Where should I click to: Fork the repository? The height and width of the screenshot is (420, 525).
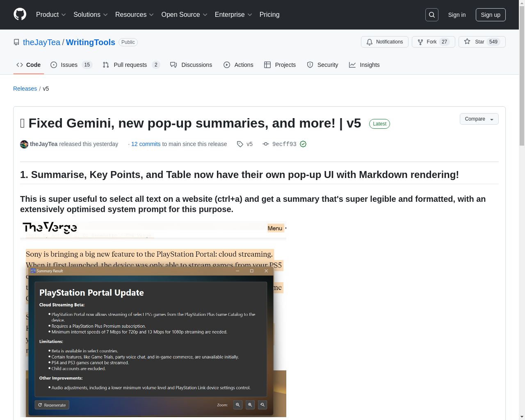pos(433,42)
